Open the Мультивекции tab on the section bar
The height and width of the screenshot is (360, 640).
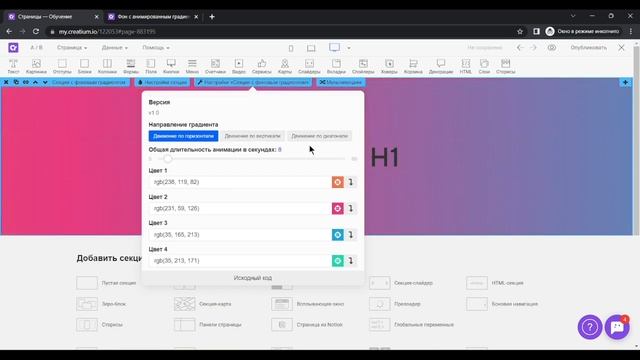[341, 82]
